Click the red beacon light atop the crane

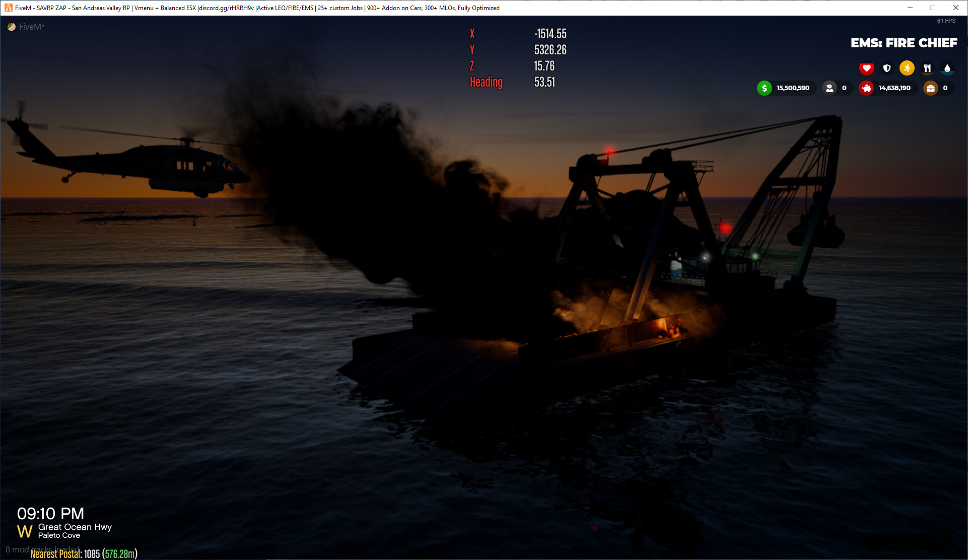609,151
